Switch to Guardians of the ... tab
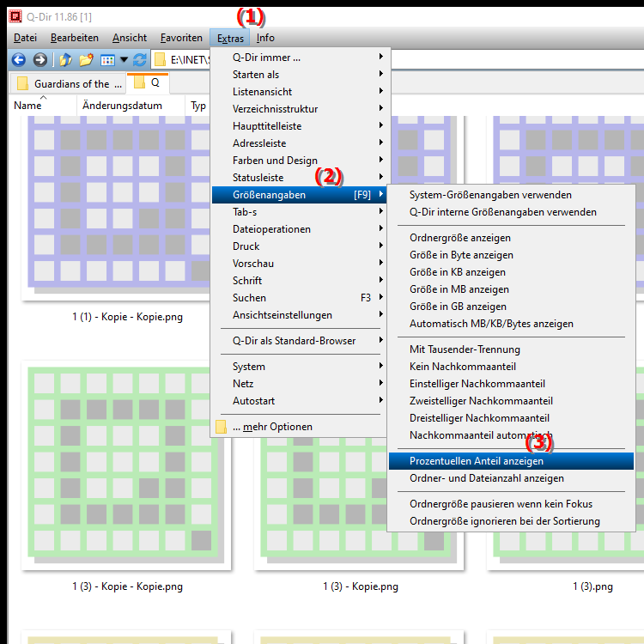Viewport: 644px width, 644px height. click(68, 84)
